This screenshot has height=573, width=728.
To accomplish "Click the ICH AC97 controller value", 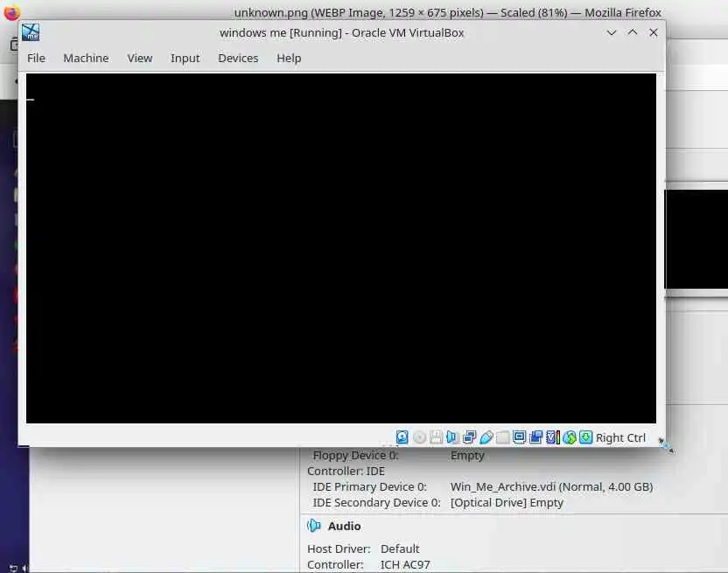I will click(x=405, y=564).
